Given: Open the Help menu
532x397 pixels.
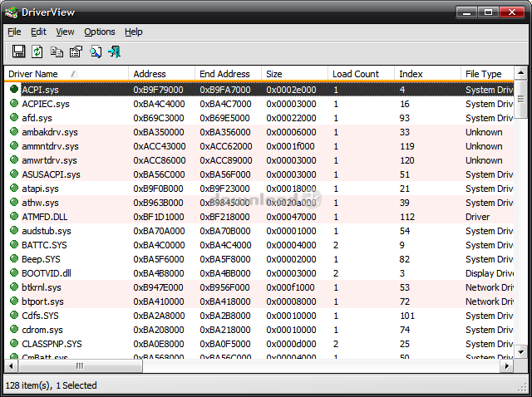Looking at the screenshot, I should coord(133,32).
